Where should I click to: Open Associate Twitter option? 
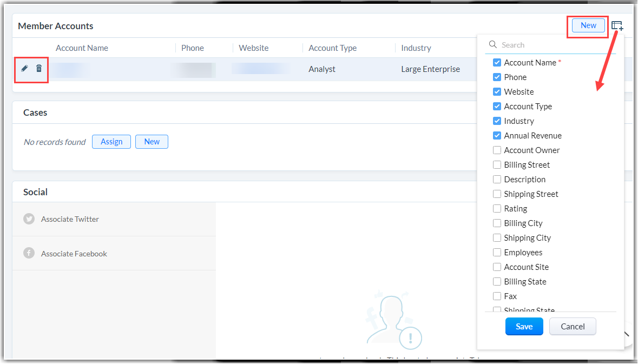click(70, 219)
